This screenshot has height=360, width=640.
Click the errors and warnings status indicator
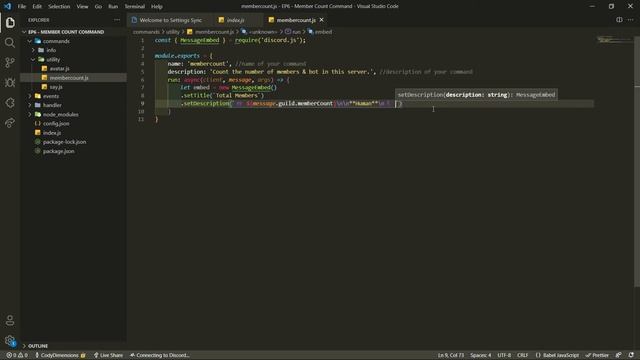pyautogui.click(x=17, y=355)
